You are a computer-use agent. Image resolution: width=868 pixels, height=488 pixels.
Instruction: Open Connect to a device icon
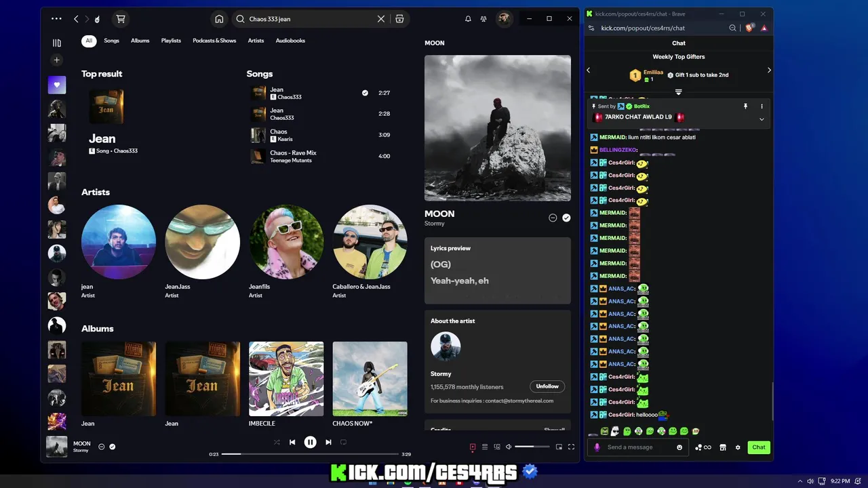point(497,447)
